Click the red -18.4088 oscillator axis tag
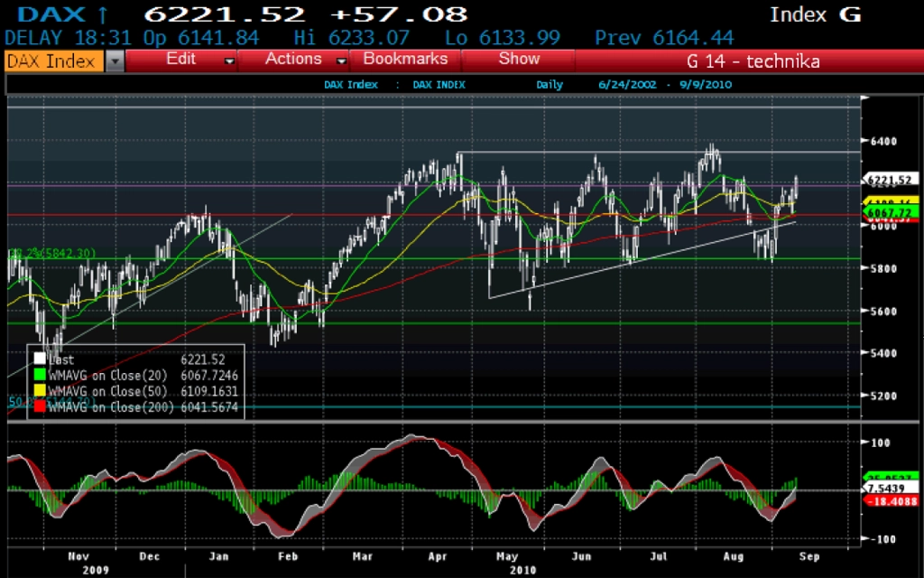Screen dimensions: 924x578 891,500
